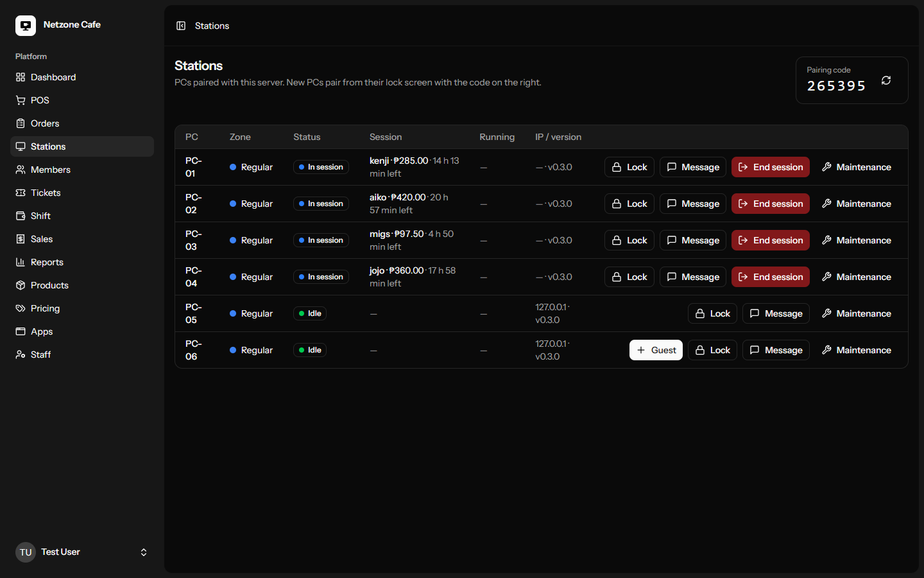Image resolution: width=924 pixels, height=578 pixels.
Task: Navigate to Tickets
Action: pos(82,193)
